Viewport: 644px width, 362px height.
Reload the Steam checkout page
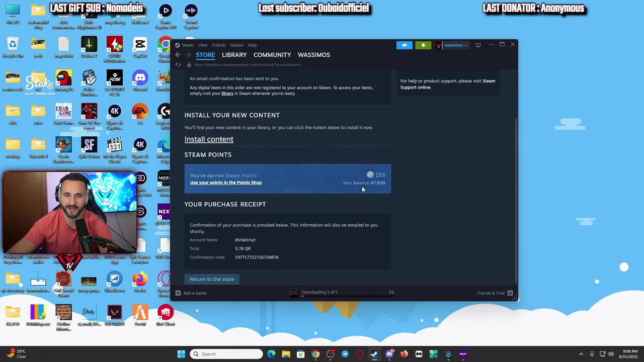pyautogui.click(x=178, y=65)
